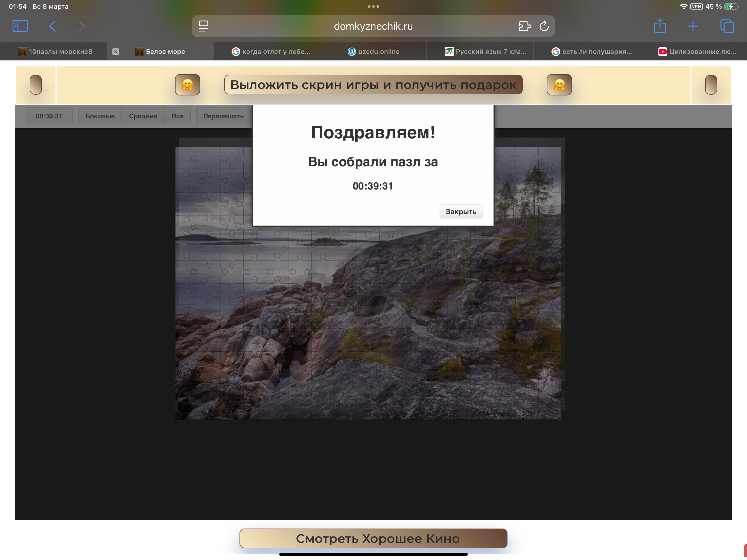Click Выложить скрин игры и получить подарок
Screen dimensions: 747x560
pyautogui.click(x=373, y=84)
